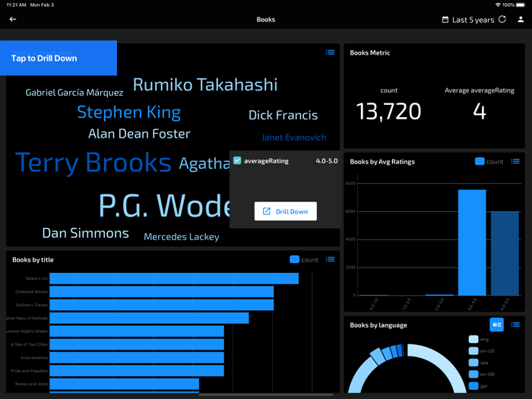The image size is (532, 399).
Task: Select the Mercedes Lackey tag
Action: [x=182, y=236]
